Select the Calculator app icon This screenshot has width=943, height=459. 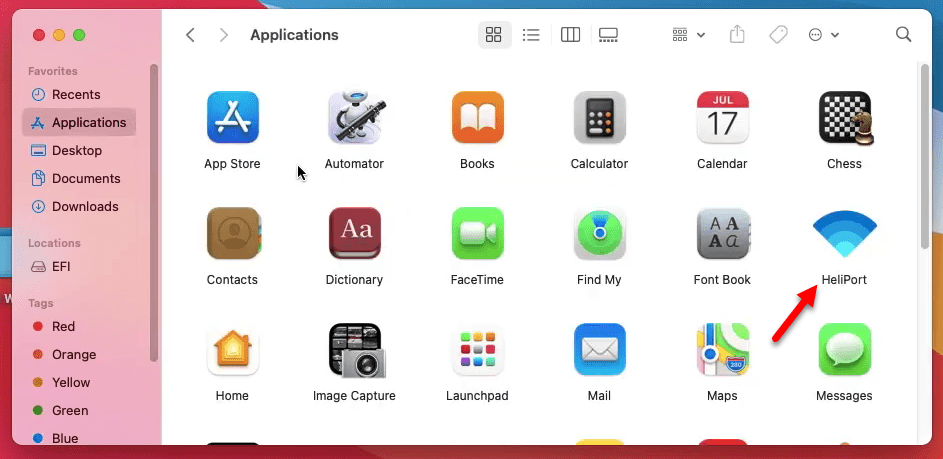[599, 117]
